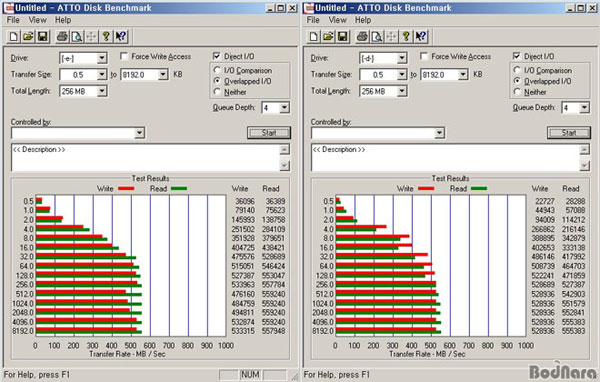The image size is (600, 382).
Task: Select Overlapped I/O radio in left window
Action: (x=217, y=81)
